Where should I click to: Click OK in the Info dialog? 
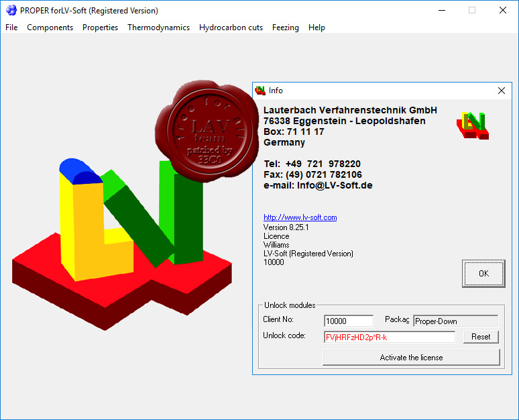click(483, 274)
